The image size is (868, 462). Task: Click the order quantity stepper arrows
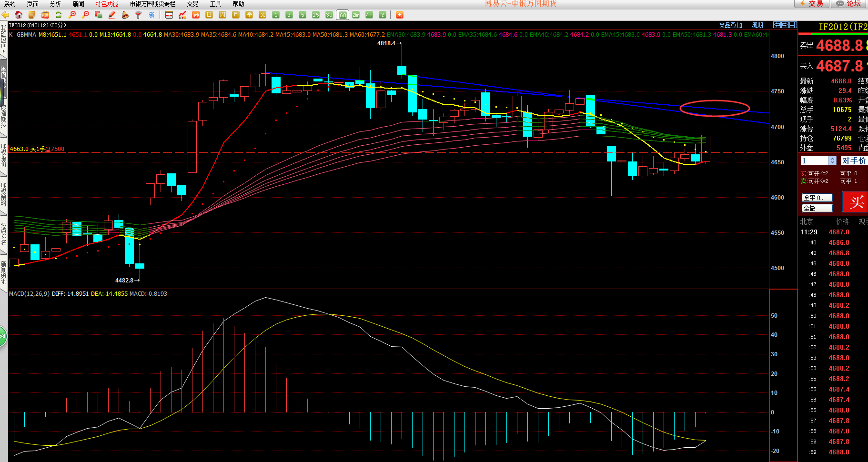pos(832,161)
